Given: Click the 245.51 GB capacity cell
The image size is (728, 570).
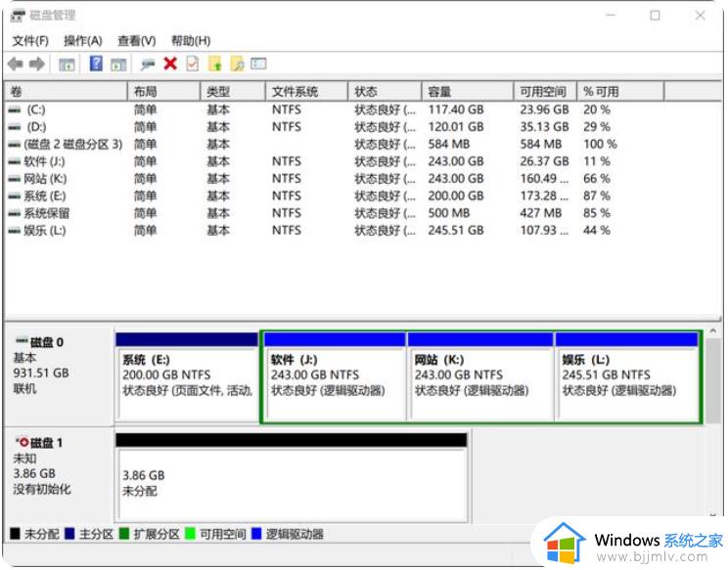Looking at the screenshot, I should [x=455, y=231].
